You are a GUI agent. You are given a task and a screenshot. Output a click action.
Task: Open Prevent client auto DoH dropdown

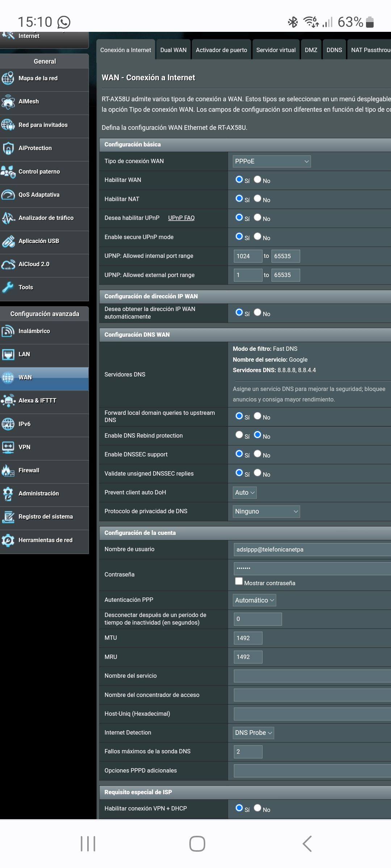(x=245, y=493)
